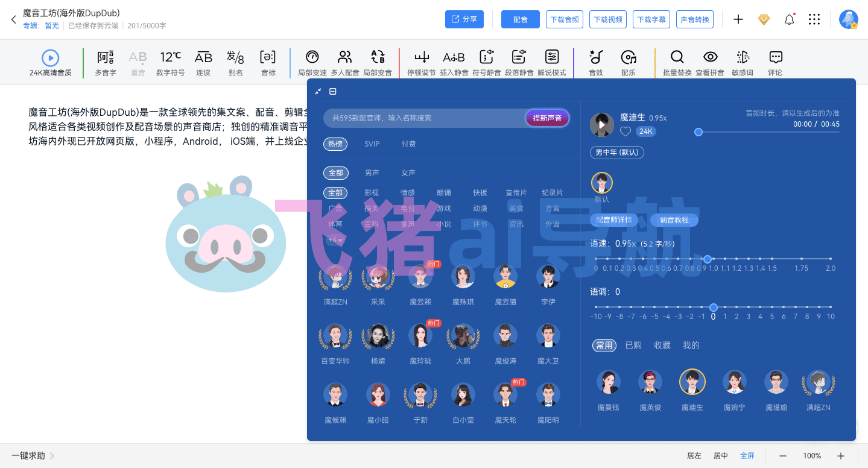
Task: Click the plus icon in header
Action: click(738, 19)
